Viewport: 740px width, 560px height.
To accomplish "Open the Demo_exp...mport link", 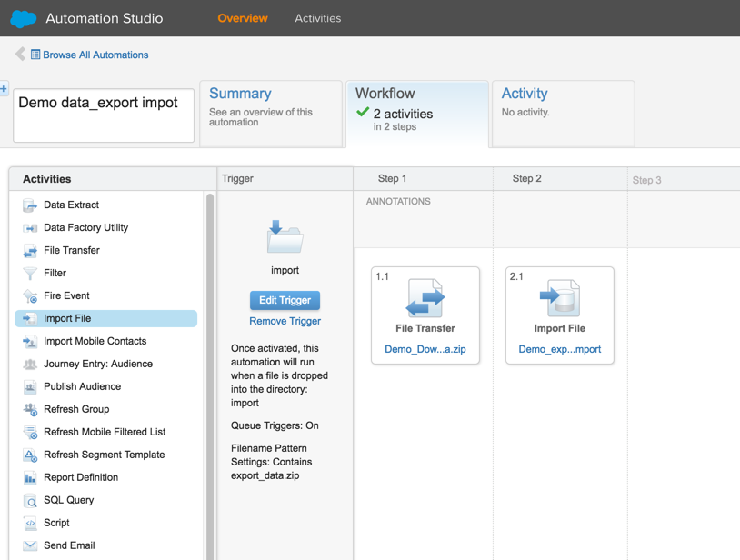I will coord(560,349).
